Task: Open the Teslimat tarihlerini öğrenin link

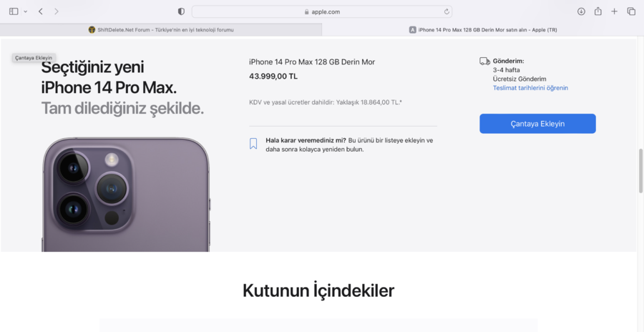Action: point(530,88)
